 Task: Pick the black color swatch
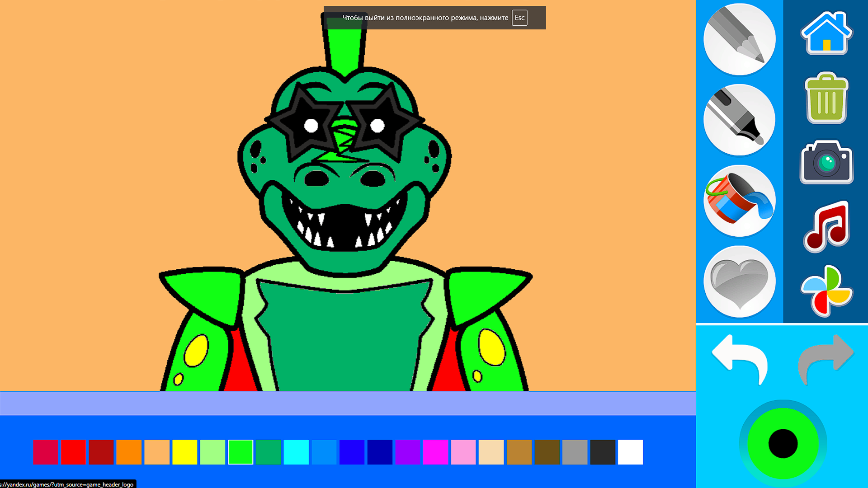tap(603, 452)
